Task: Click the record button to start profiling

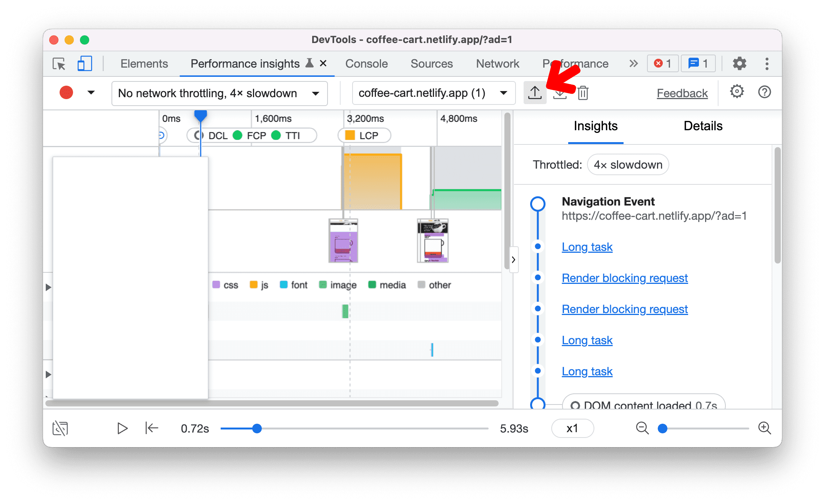Action: pyautogui.click(x=66, y=93)
